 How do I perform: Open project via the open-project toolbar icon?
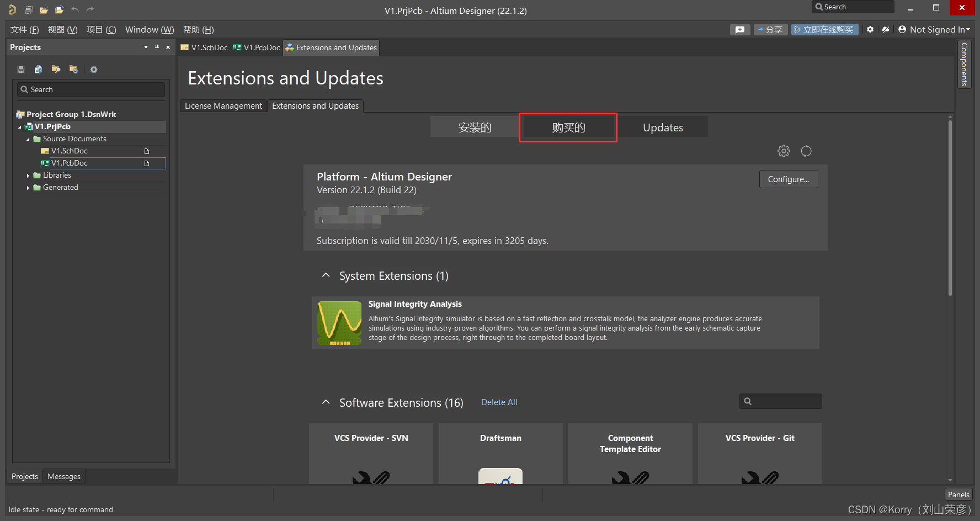click(x=59, y=9)
